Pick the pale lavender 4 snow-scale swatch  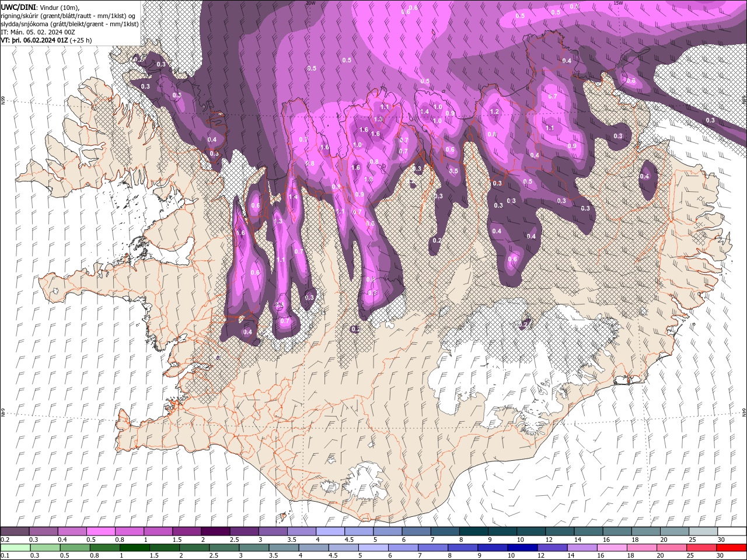point(329,531)
